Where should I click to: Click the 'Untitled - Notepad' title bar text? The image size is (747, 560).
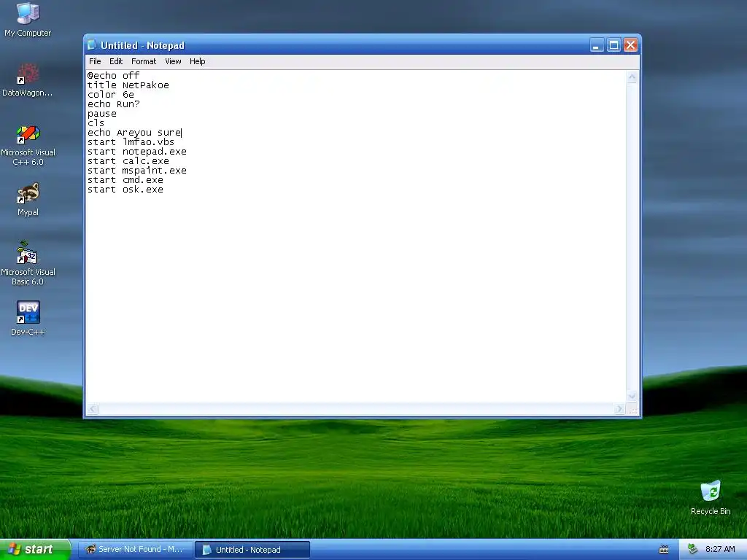click(142, 46)
